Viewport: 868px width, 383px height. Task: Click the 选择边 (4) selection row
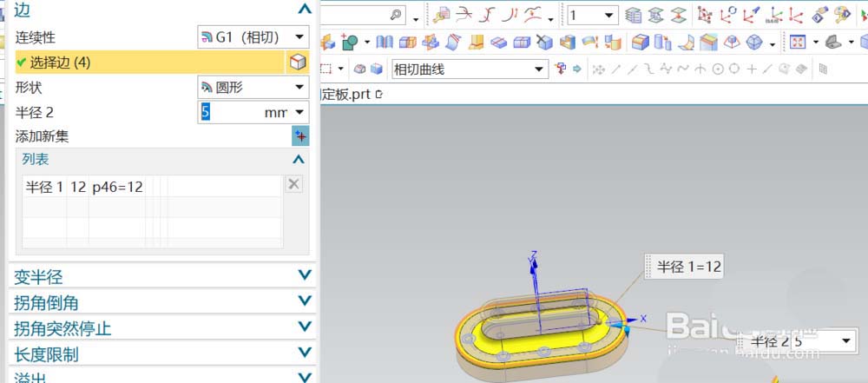pyautogui.click(x=150, y=63)
